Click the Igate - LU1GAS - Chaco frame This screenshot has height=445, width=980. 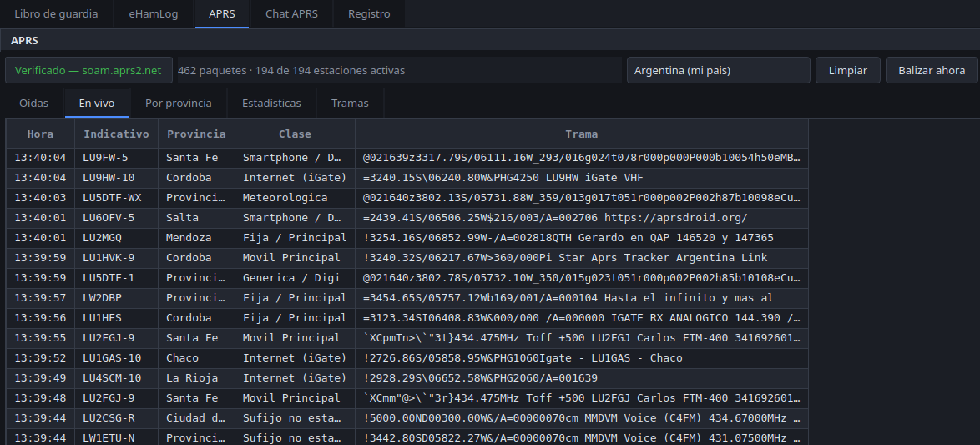(581, 357)
